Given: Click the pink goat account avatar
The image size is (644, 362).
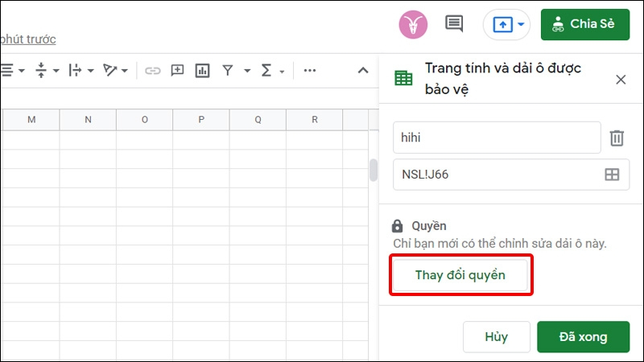Looking at the screenshot, I should (x=413, y=25).
